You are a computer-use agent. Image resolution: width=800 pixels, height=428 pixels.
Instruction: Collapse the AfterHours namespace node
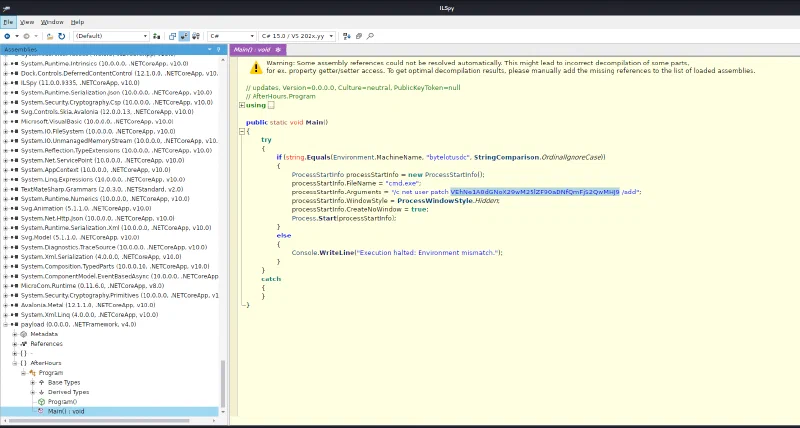[15, 363]
